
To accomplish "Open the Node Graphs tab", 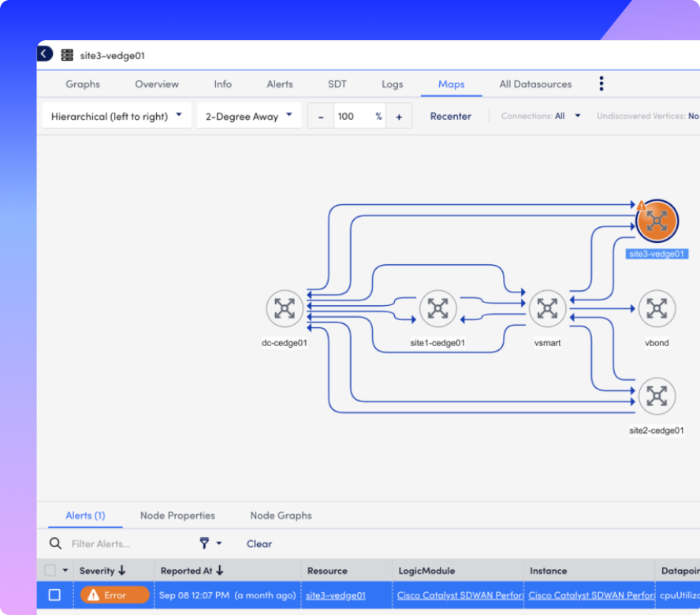I will 281,516.
